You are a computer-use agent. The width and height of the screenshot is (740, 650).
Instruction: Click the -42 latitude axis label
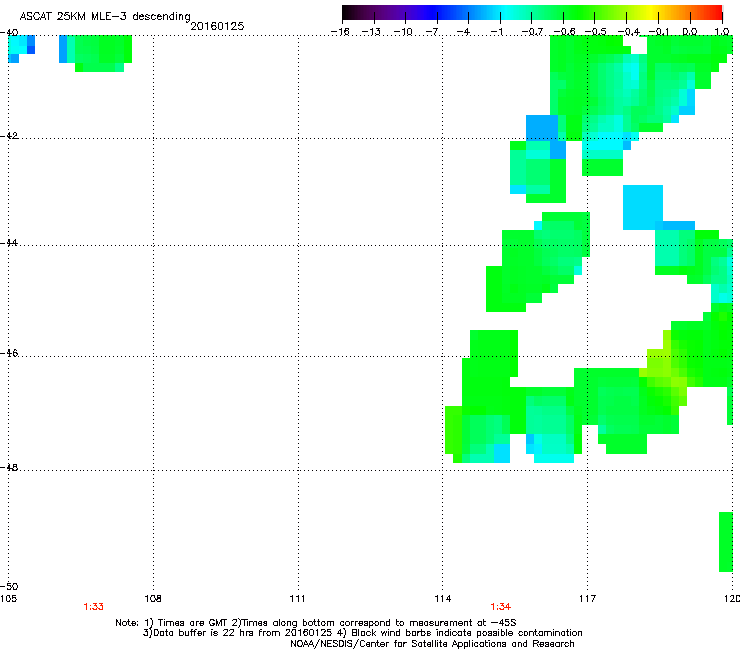pyautogui.click(x=9, y=135)
